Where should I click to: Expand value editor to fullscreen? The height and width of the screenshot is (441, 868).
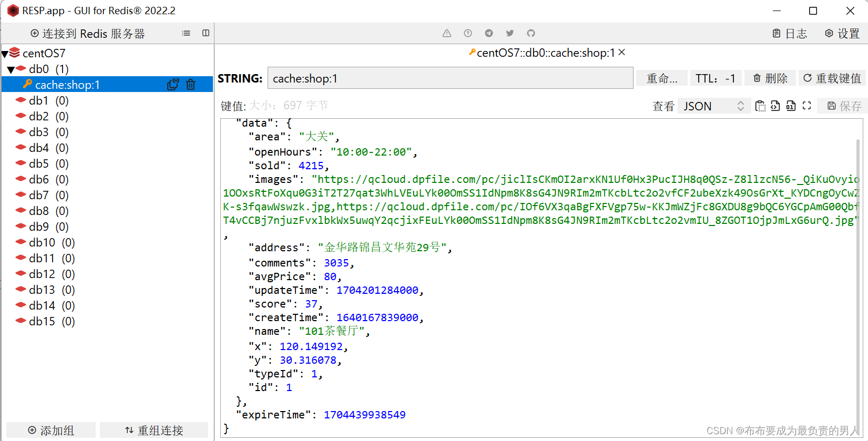[807, 106]
